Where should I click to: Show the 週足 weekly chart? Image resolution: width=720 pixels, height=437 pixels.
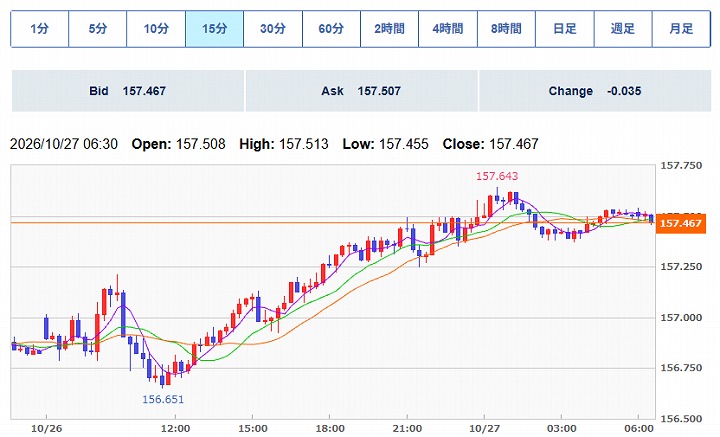pos(623,29)
